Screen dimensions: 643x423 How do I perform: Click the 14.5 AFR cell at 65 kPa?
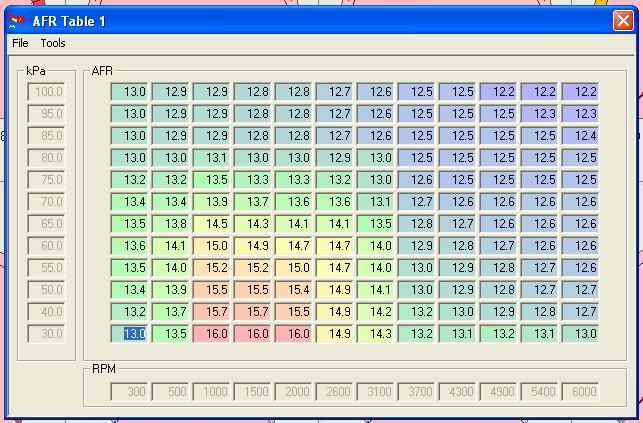211,224
